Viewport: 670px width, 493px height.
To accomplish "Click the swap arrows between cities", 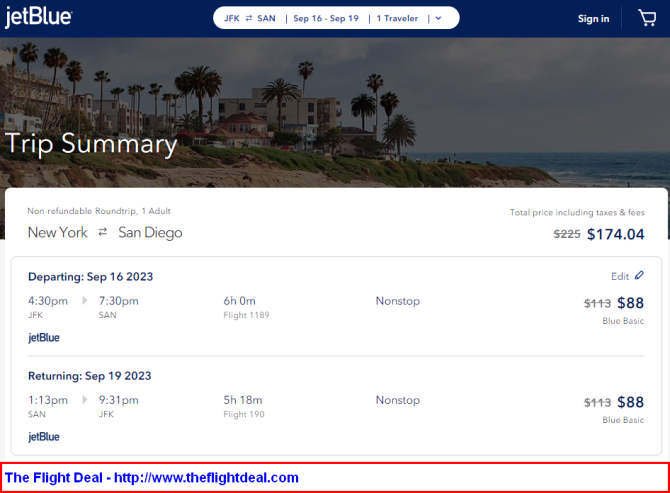I will tap(103, 232).
